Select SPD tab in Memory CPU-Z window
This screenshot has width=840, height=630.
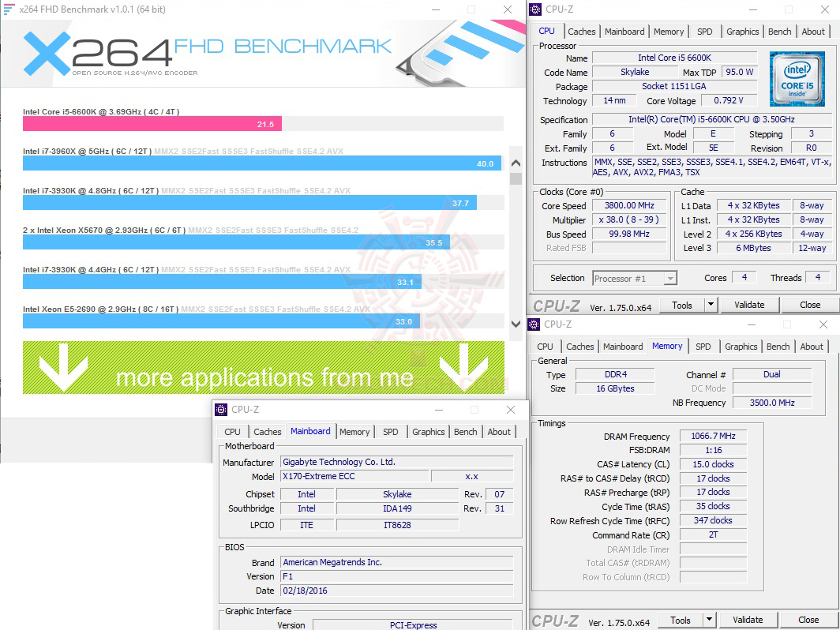(x=703, y=347)
